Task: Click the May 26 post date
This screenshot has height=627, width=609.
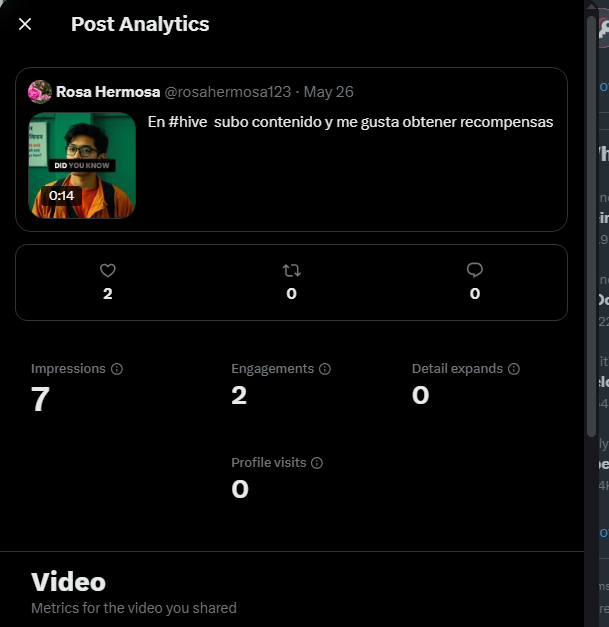Action: coord(329,92)
